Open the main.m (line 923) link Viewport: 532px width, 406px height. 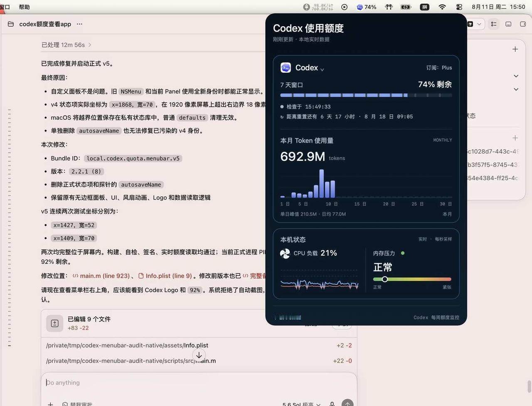coord(101,276)
